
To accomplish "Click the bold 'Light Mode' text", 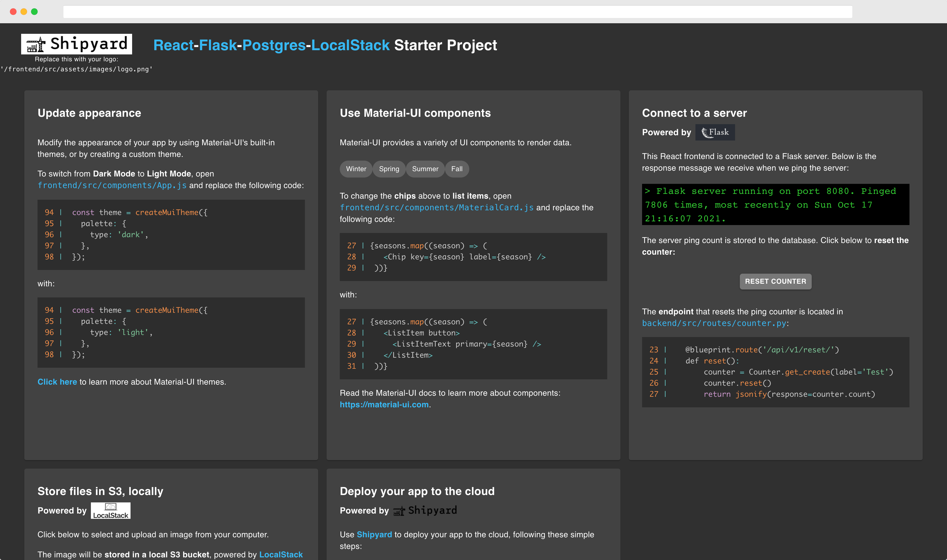I will point(169,174).
